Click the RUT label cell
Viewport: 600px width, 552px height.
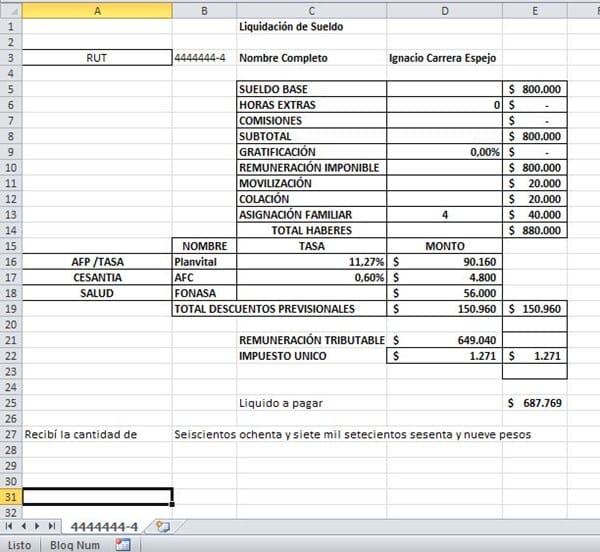tap(97, 58)
